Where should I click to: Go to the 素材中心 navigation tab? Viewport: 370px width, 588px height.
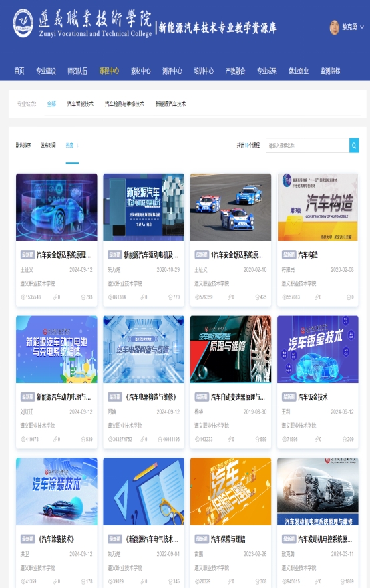[x=140, y=71]
